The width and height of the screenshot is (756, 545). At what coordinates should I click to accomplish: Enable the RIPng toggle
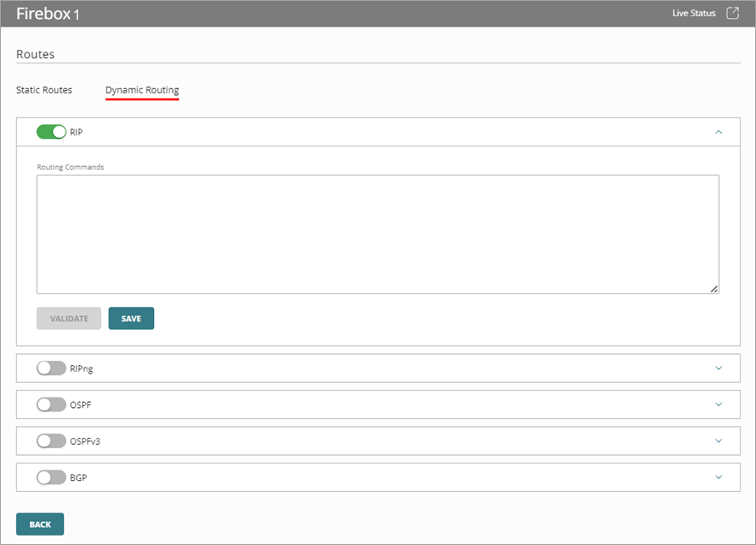coord(50,368)
